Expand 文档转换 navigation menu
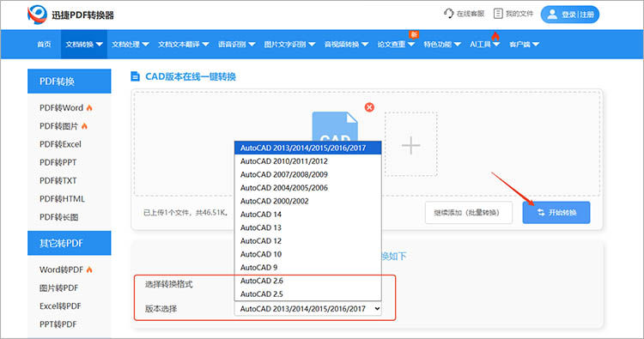The image size is (644, 339). click(x=84, y=45)
